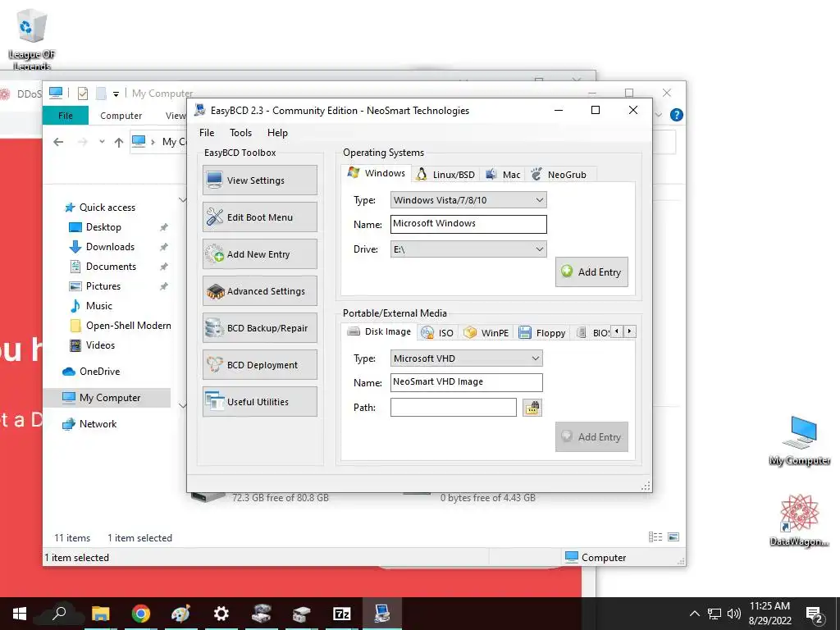Image resolution: width=840 pixels, height=630 pixels.
Task: Open Paint from the taskbar
Action: 181,614
